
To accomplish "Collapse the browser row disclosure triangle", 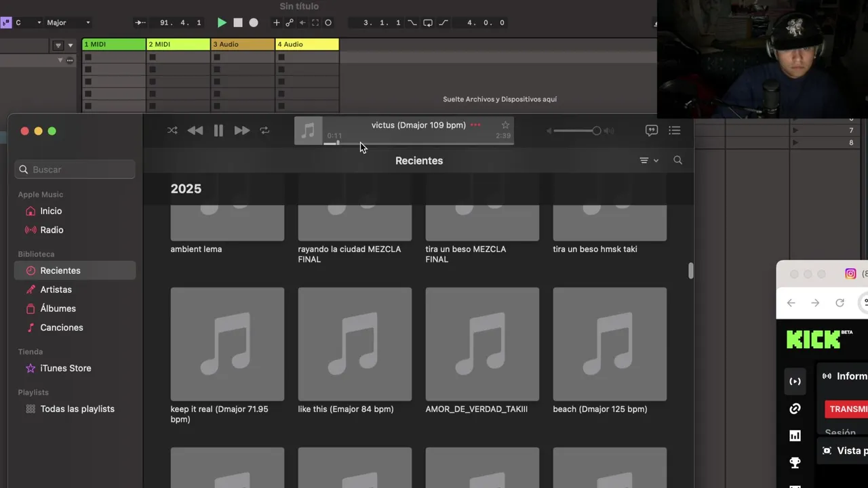I will tap(60, 60).
